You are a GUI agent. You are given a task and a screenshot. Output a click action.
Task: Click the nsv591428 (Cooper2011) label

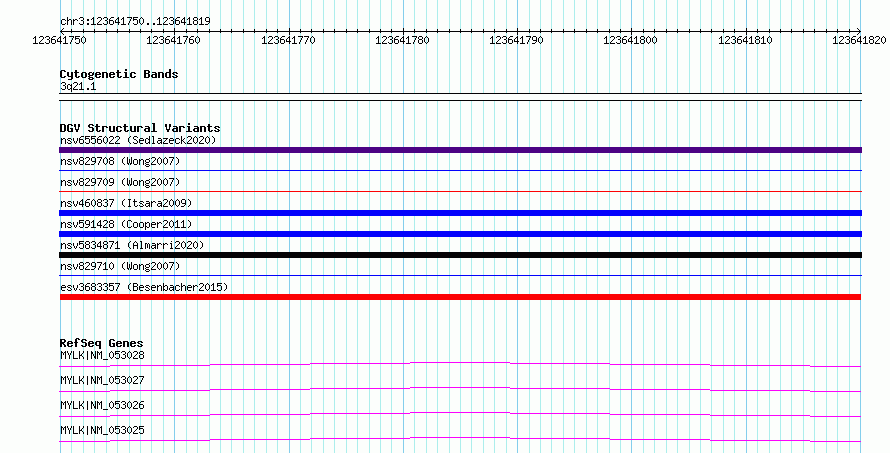click(126, 224)
